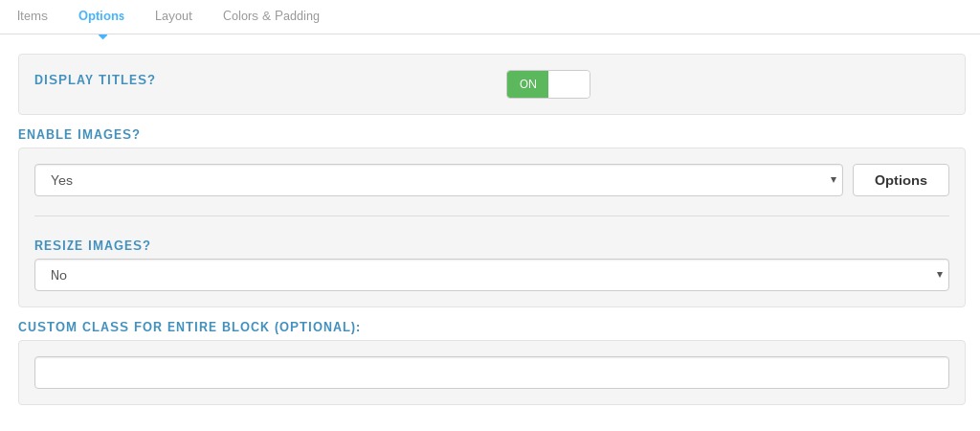Select the active Options tab
Image resolution: width=980 pixels, height=431 pixels.
coord(101,15)
